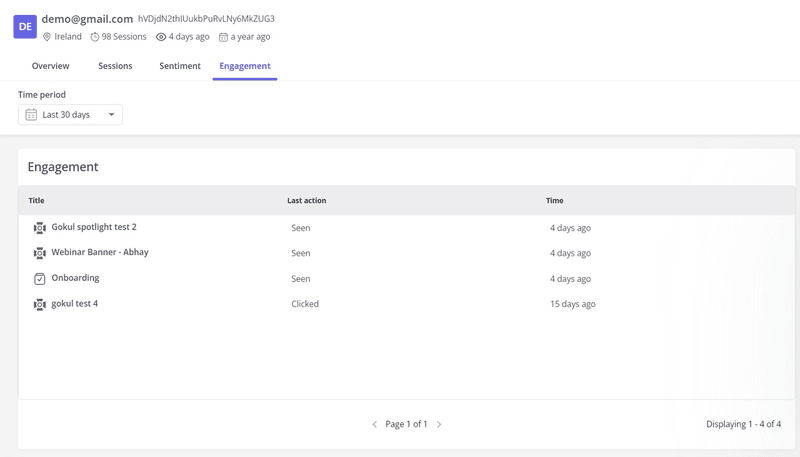Select the Sentiment tab
This screenshot has height=457, width=800.
[180, 66]
